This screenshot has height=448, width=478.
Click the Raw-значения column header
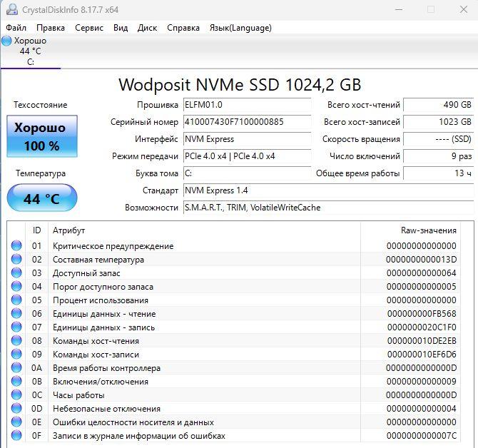point(428,230)
